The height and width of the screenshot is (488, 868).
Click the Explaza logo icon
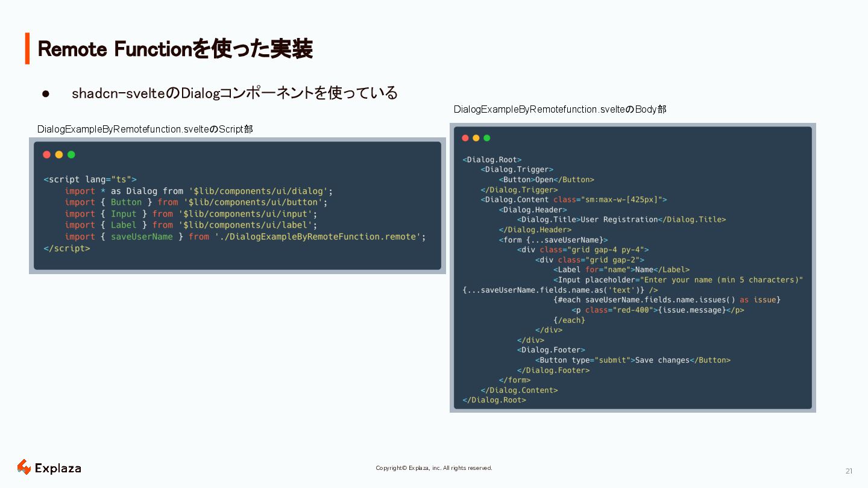point(24,467)
